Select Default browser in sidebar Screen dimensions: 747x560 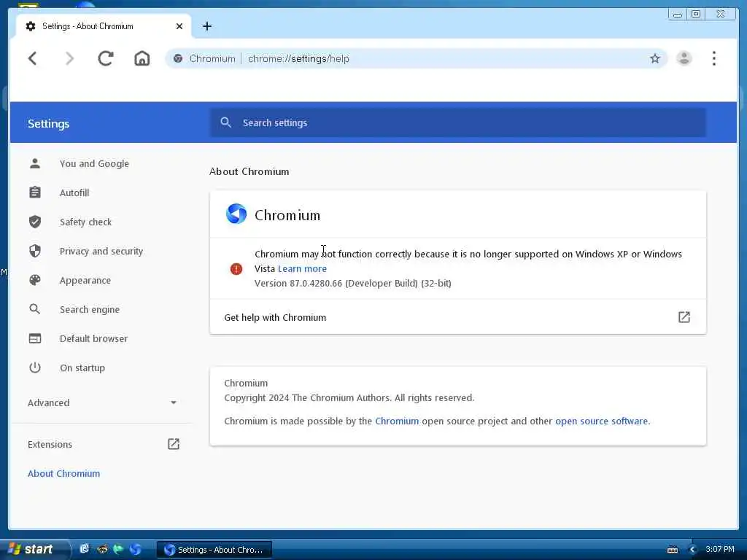click(94, 338)
